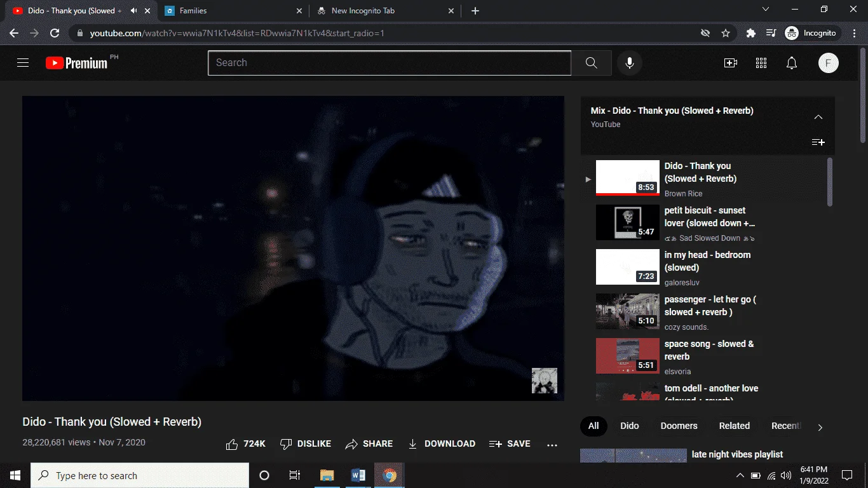Click the video player area

293,248
